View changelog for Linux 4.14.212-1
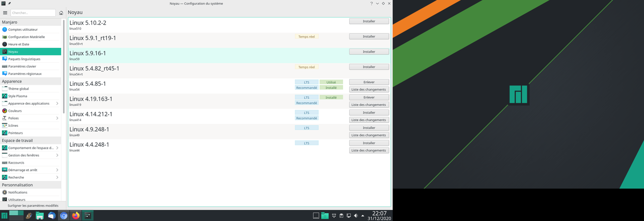Image resolution: width=644 pixels, height=221 pixels. coord(369,120)
